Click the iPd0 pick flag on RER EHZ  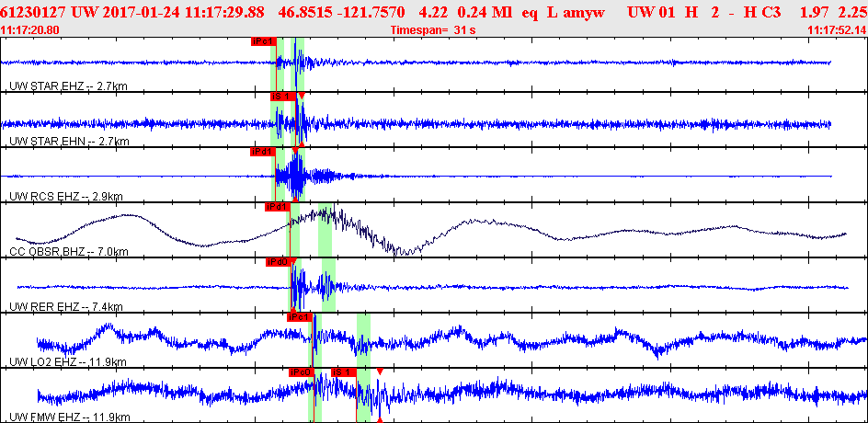pos(278,262)
